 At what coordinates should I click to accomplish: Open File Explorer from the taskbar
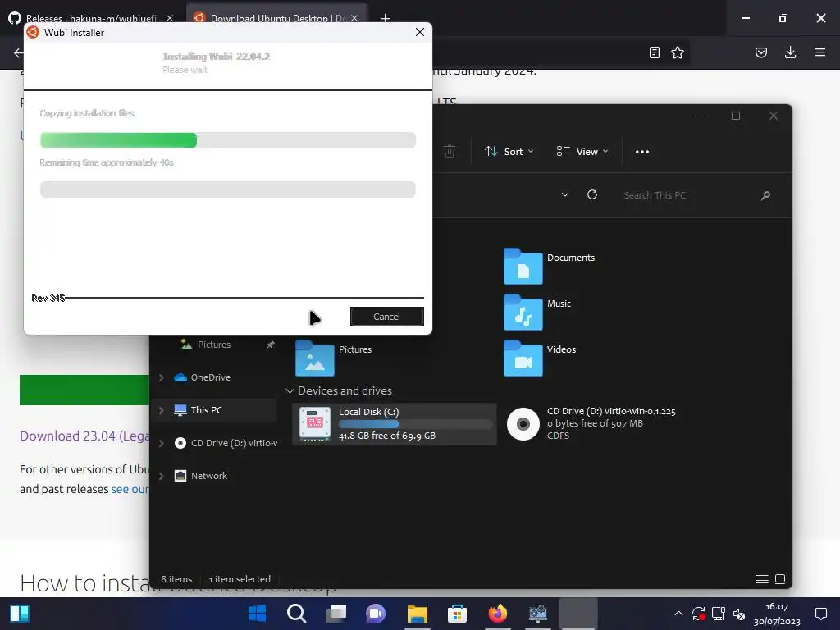click(x=418, y=614)
